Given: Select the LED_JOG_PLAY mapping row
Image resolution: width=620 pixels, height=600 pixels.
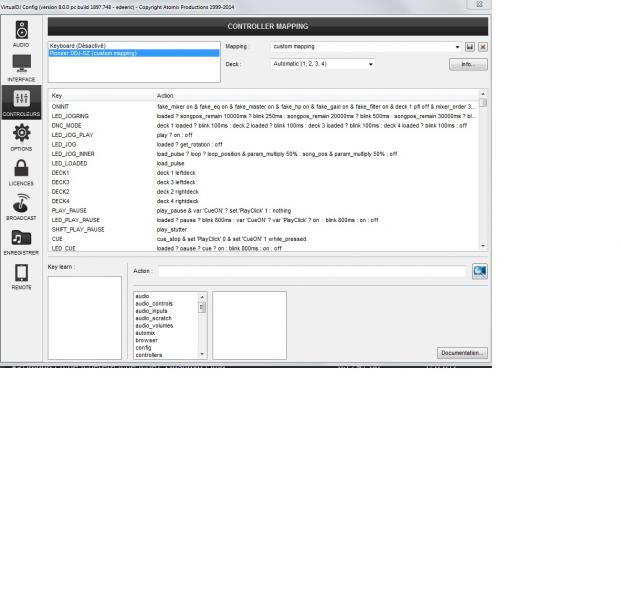Looking at the screenshot, I should coord(263,135).
